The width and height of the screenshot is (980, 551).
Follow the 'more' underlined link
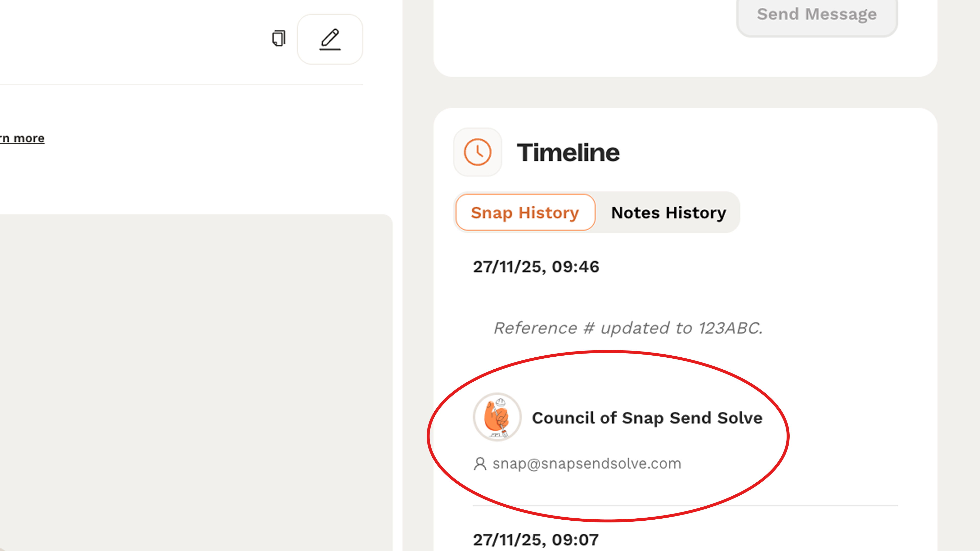coord(23,139)
